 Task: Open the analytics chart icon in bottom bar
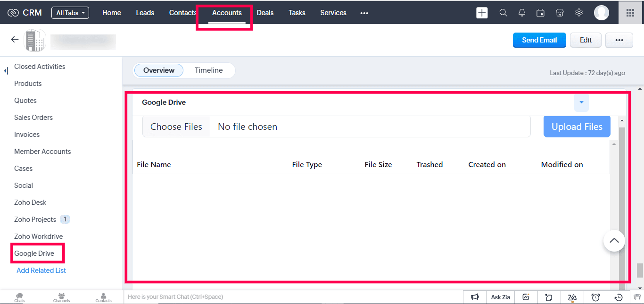pos(526,297)
